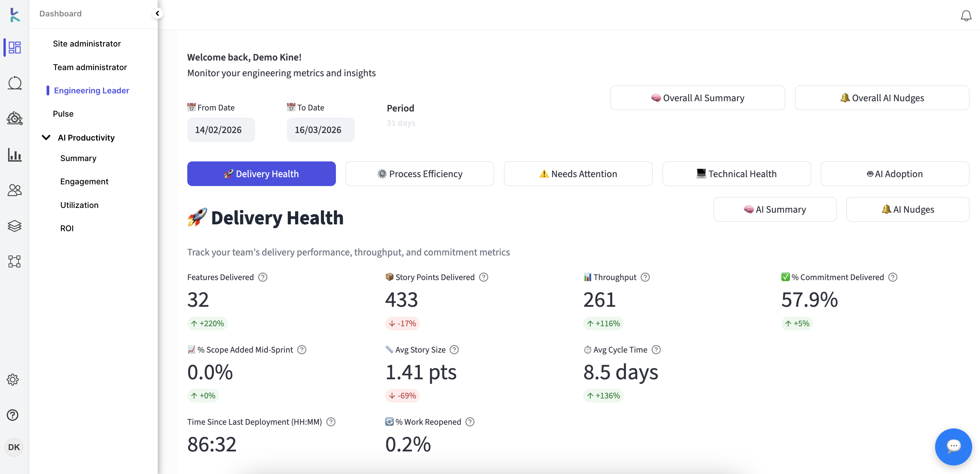Image resolution: width=980 pixels, height=474 pixels.
Task: Open the help question mark icon
Action: coord(13,415)
